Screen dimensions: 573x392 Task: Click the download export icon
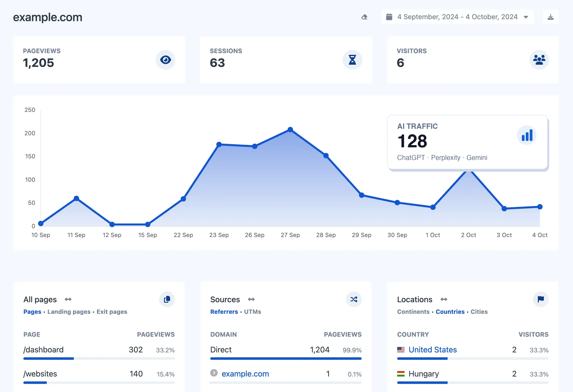551,17
